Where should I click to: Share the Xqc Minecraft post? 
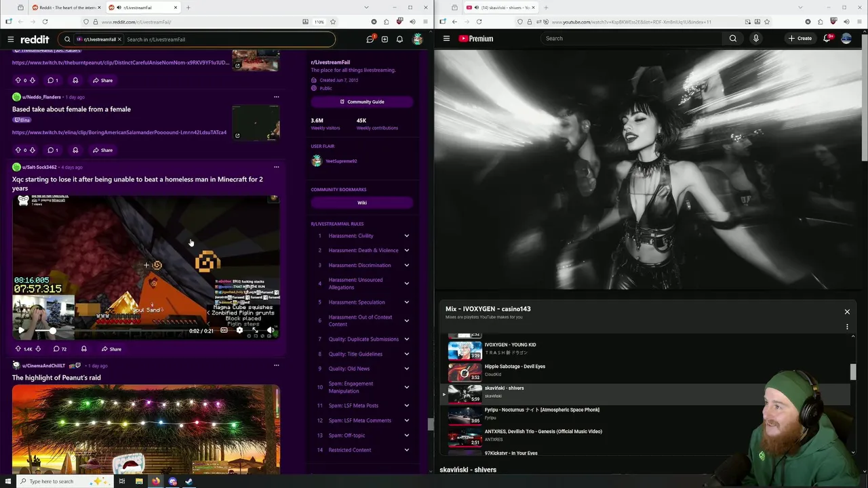(111, 349)
